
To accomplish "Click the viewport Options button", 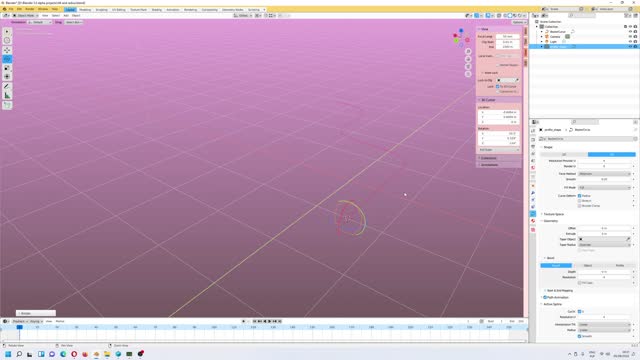I will (518, 22).
